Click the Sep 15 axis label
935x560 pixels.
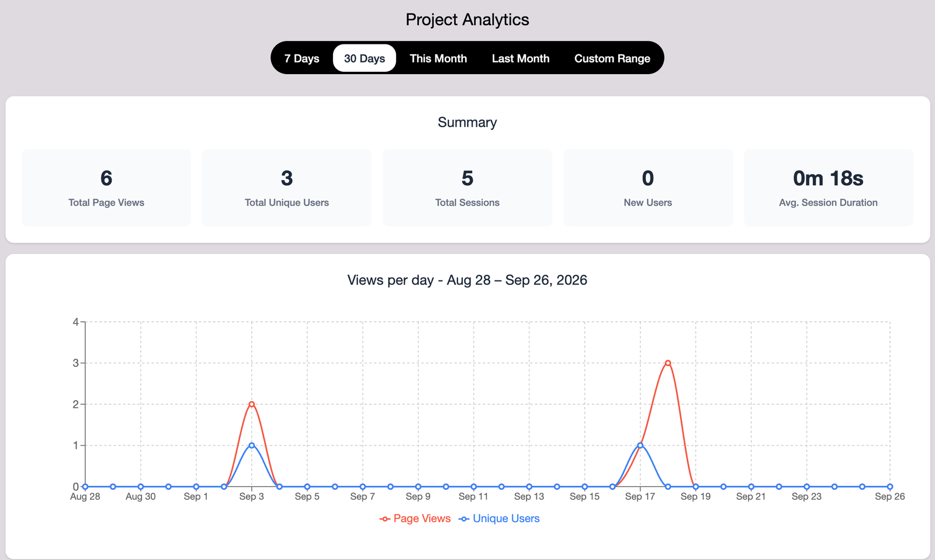pyautogui.click(x=584, y=496)
